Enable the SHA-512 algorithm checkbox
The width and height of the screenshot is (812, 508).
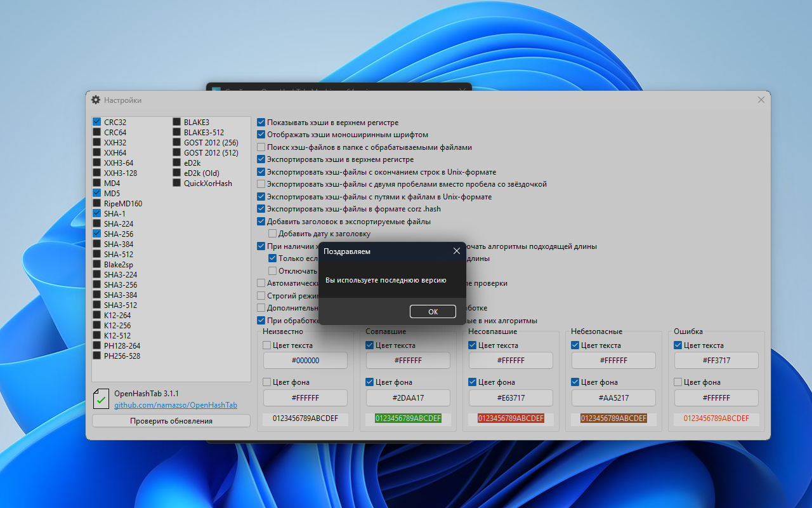(97, 254)
